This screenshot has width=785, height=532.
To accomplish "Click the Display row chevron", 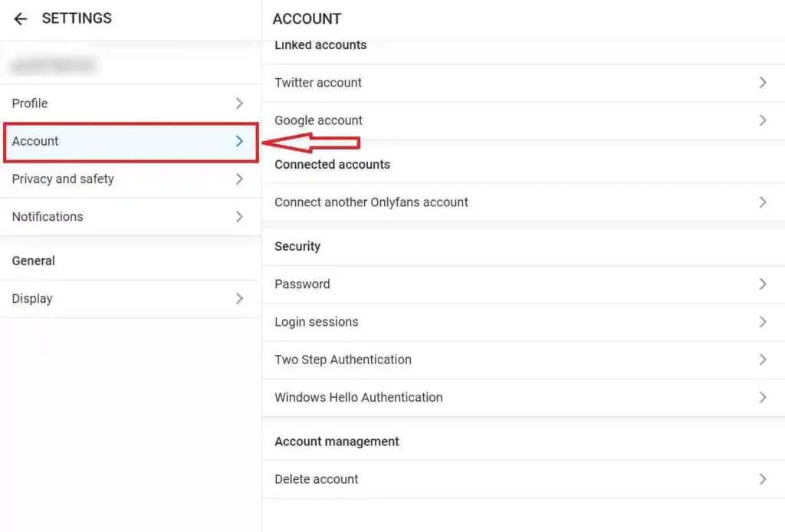I will [239, 299].
